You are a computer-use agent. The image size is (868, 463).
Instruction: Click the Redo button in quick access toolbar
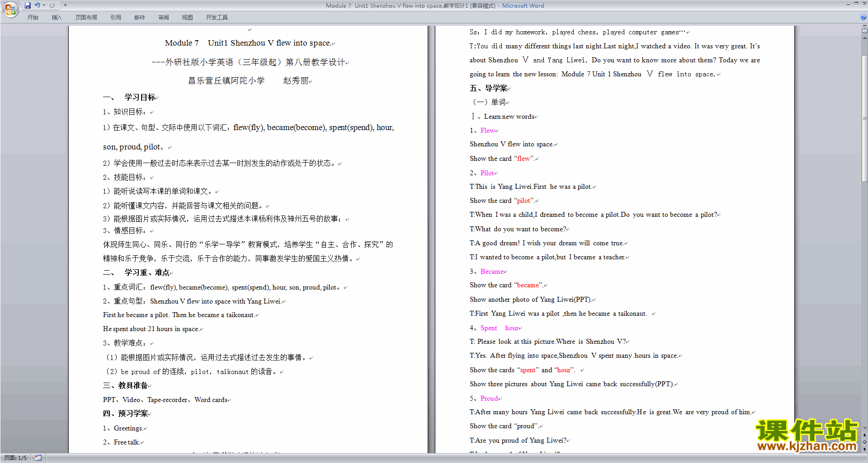[52, 5]
